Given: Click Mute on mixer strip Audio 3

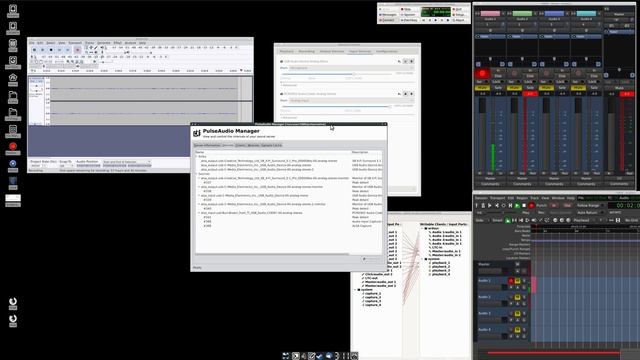Looking at the screenshot, I should [x=546, y=88].
